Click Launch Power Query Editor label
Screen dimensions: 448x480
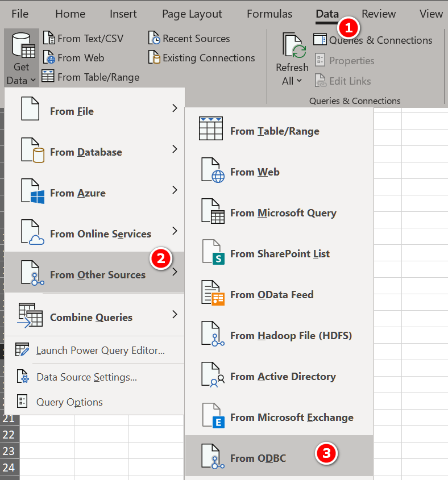click(101, 350)
